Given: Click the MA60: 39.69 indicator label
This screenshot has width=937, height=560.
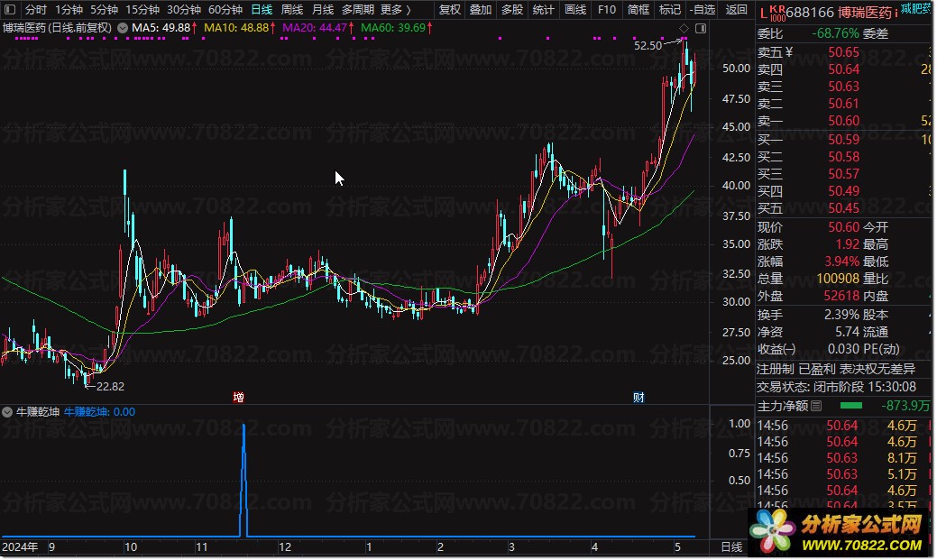Looking at the screenshot, I should click(393, 28).
